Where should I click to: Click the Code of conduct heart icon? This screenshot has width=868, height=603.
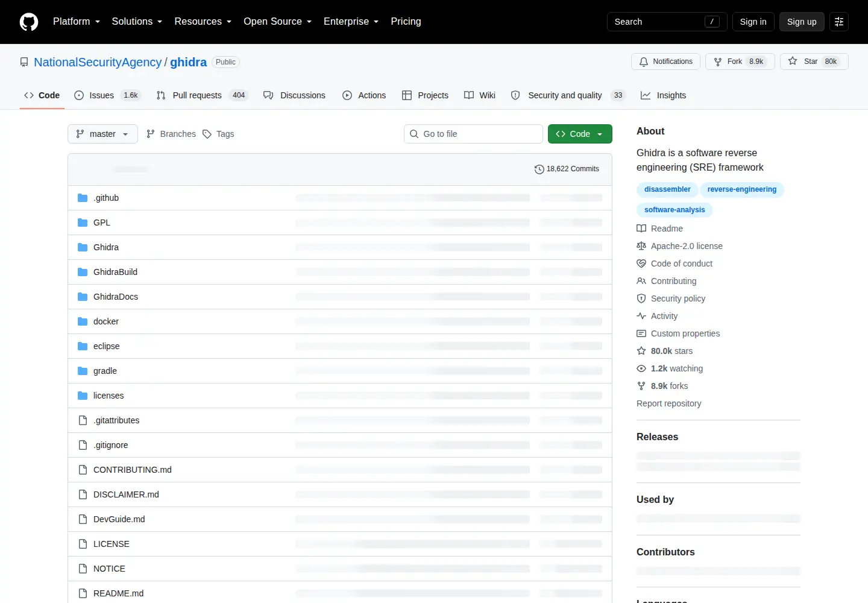[x=641, y=264]
